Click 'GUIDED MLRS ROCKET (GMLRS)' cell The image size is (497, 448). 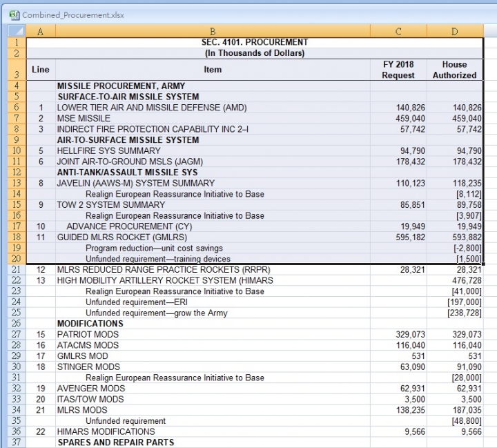[213, 237]
